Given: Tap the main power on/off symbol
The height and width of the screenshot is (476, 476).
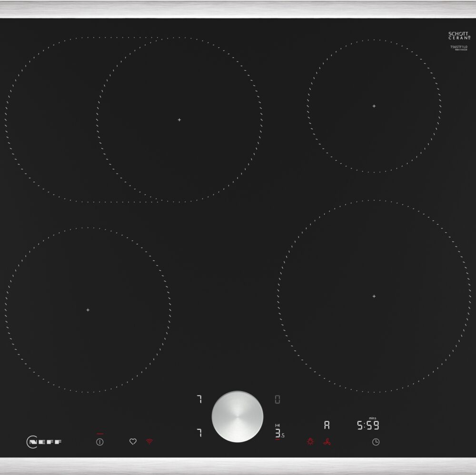Looking at the screenshot, I should click(100, 442).
